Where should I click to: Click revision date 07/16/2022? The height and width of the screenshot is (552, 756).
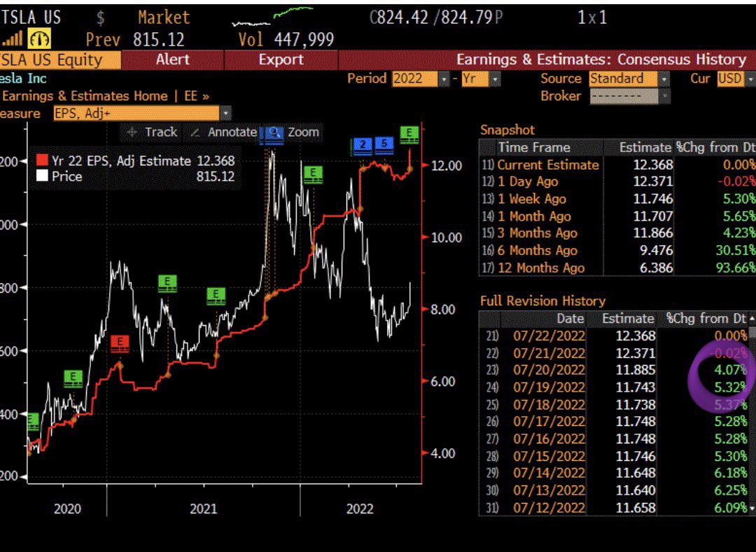click(549, 439)
